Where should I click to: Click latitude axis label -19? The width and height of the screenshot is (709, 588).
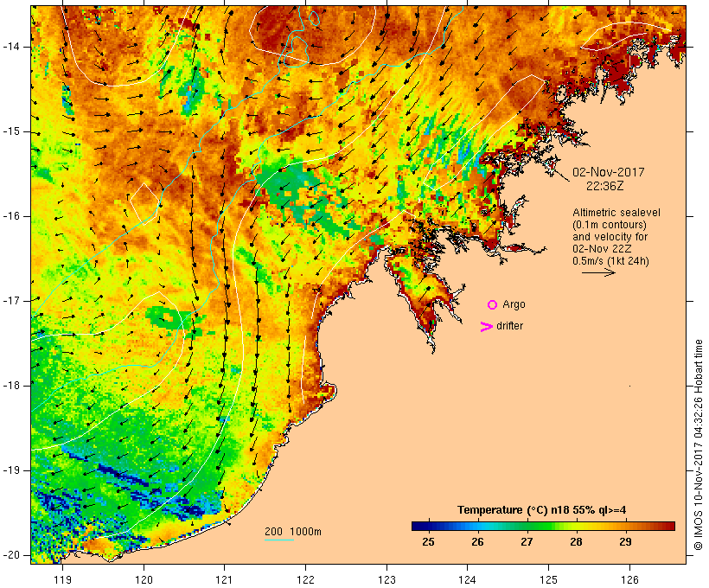[x=11, y=470]
